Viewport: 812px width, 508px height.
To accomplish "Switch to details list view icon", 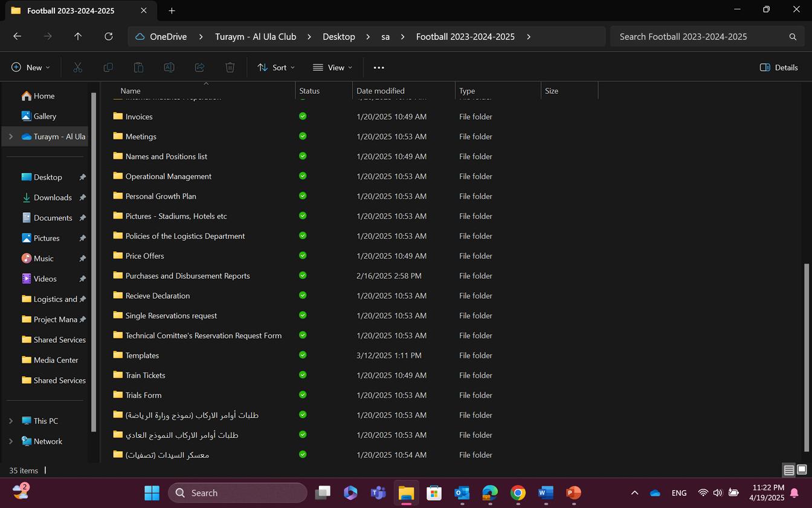I will coord(788,470).
